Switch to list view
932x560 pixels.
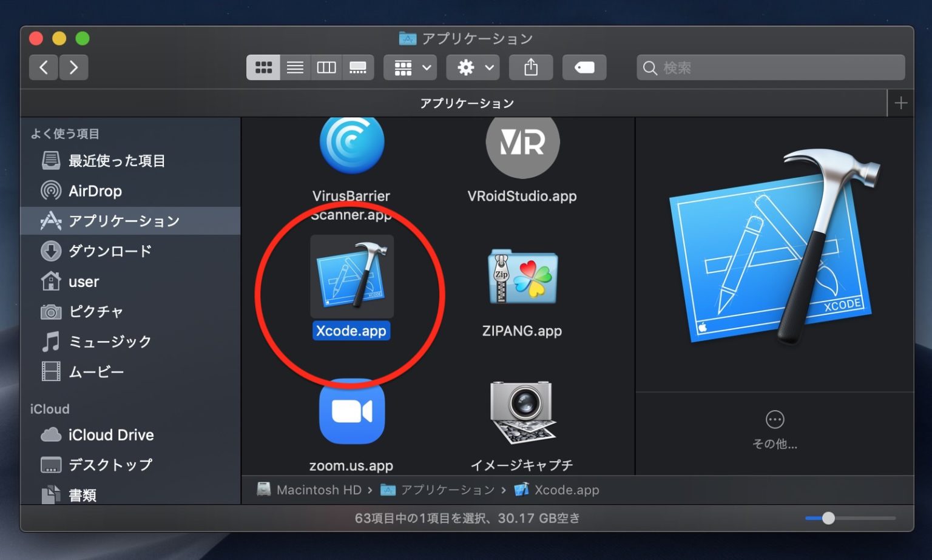click(295, 67)
